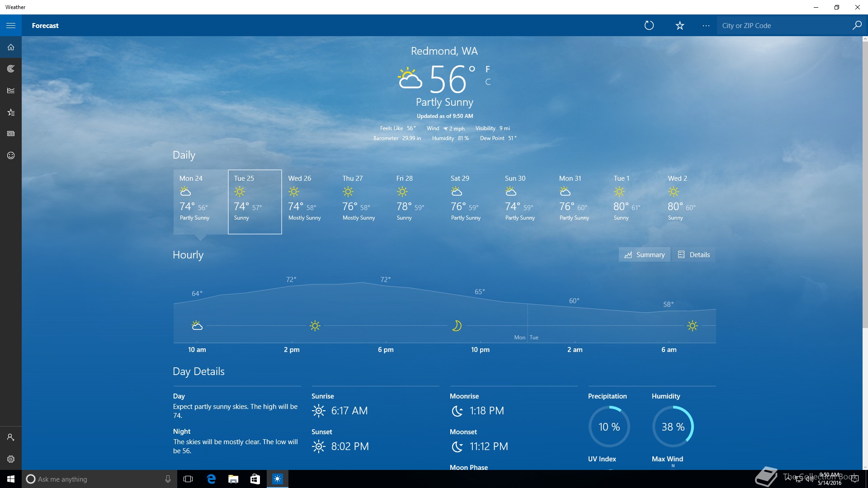The width and height of the screenshot is (868, 488).
Task: Select Mon 24 daily forecast
Action: pos(200,202)
